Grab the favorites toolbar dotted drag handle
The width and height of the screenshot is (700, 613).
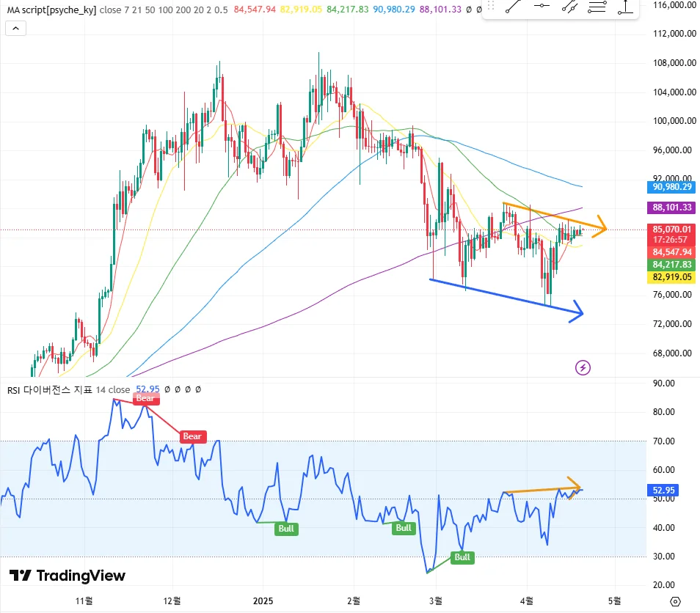pos(491,6)
